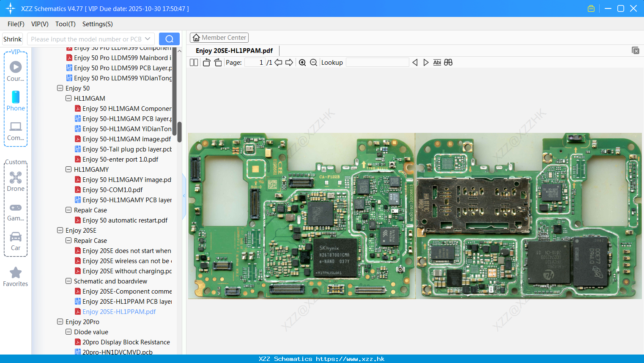Open the VIP(V) menu
644x363 pixels.
coord(40,24)
